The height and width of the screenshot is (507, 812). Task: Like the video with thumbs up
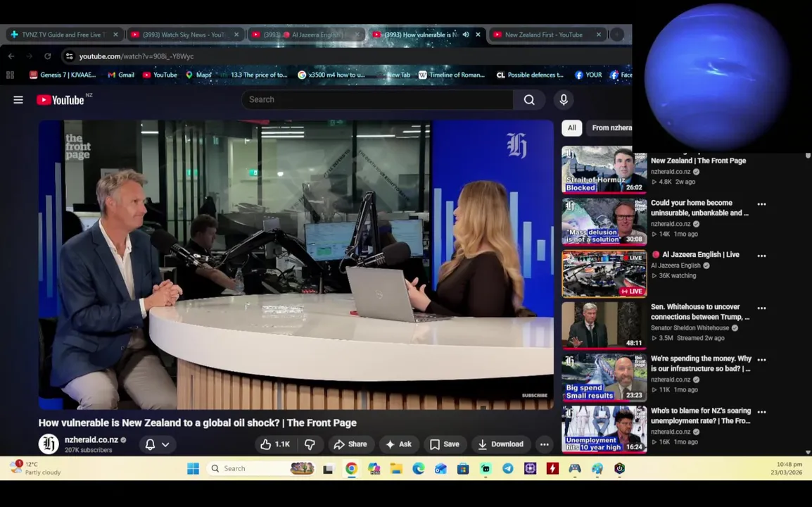click(275, 444)
